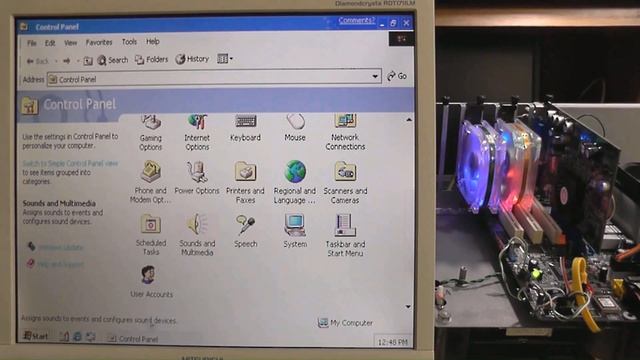Click the Address bar field
This screenshot has width=640, height=360.
pyautogui.click(x=214, y=78)
